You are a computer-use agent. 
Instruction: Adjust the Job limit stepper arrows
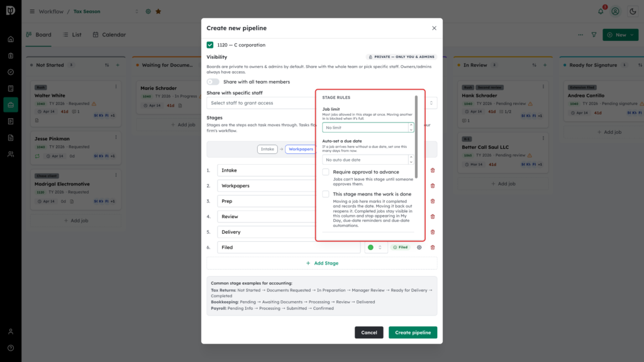coord(411,127)
